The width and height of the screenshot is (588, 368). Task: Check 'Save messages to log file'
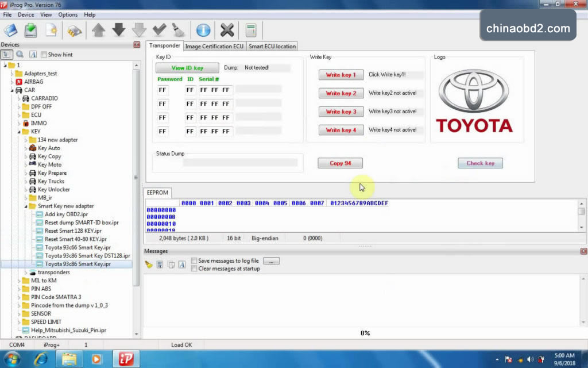tap(194, 260)
